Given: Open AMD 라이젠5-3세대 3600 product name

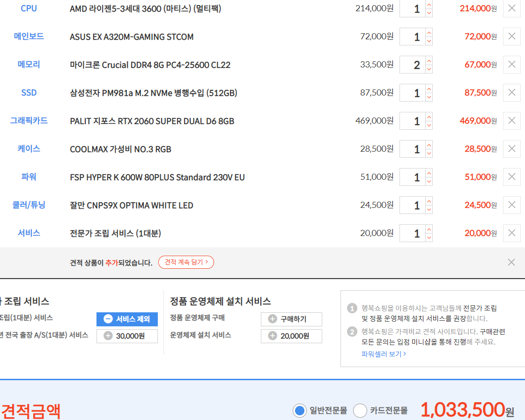Looking at the screenshot, I should point(145,8).
